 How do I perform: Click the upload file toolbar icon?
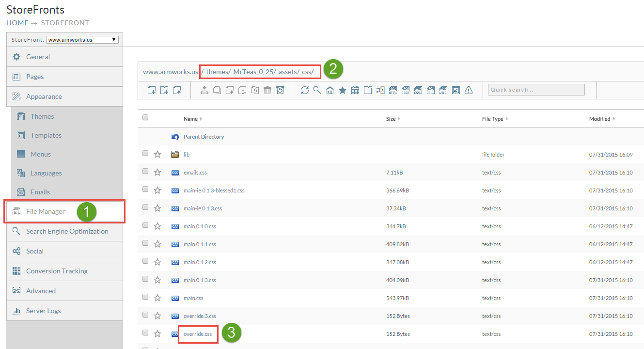[x=177, y=90]
